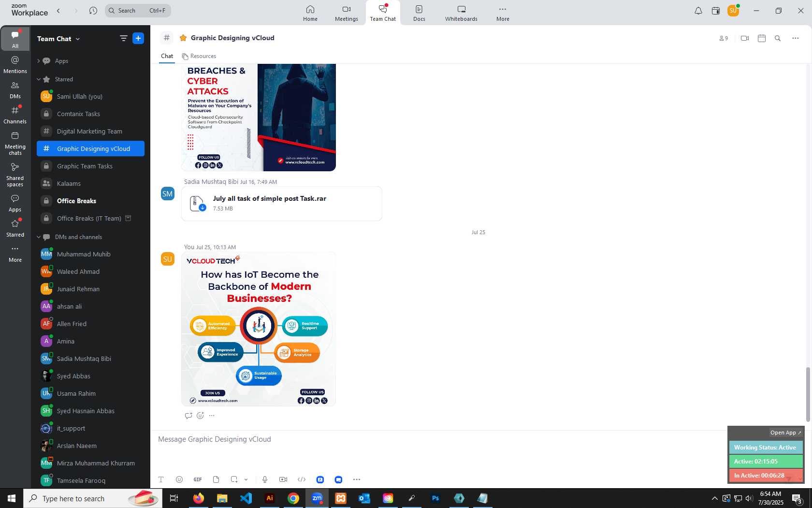Open Meeting chats in the sidebar
Image resolution: width=812 pixels, height=508 pixels.
[x=15, y=143]
